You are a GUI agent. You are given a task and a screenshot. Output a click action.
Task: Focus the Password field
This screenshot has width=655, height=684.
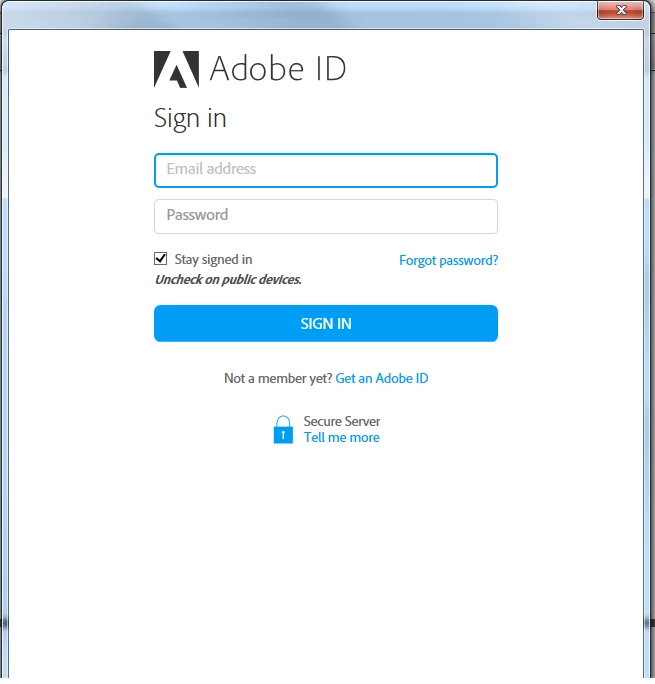click(326, 216)
